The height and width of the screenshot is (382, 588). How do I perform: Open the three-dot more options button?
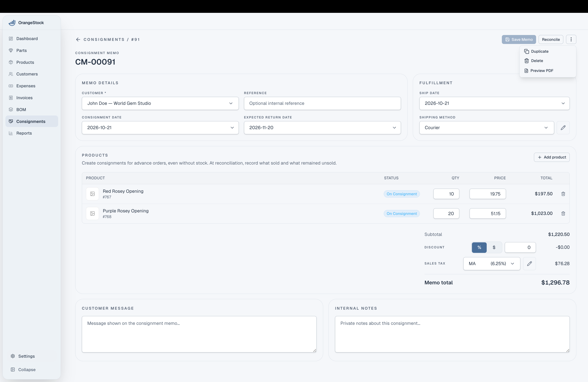point(571,39)
